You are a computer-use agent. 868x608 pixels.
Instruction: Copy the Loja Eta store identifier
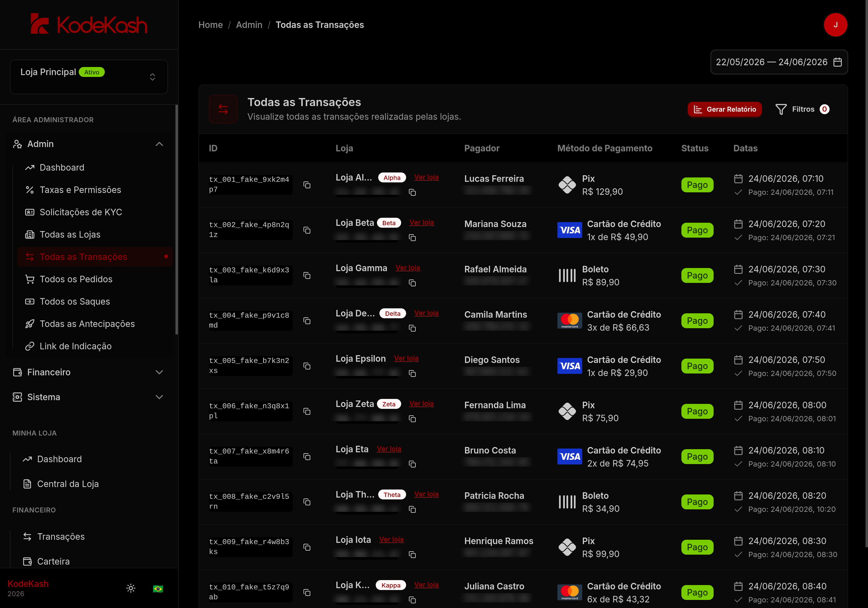[x=412, y=464]
